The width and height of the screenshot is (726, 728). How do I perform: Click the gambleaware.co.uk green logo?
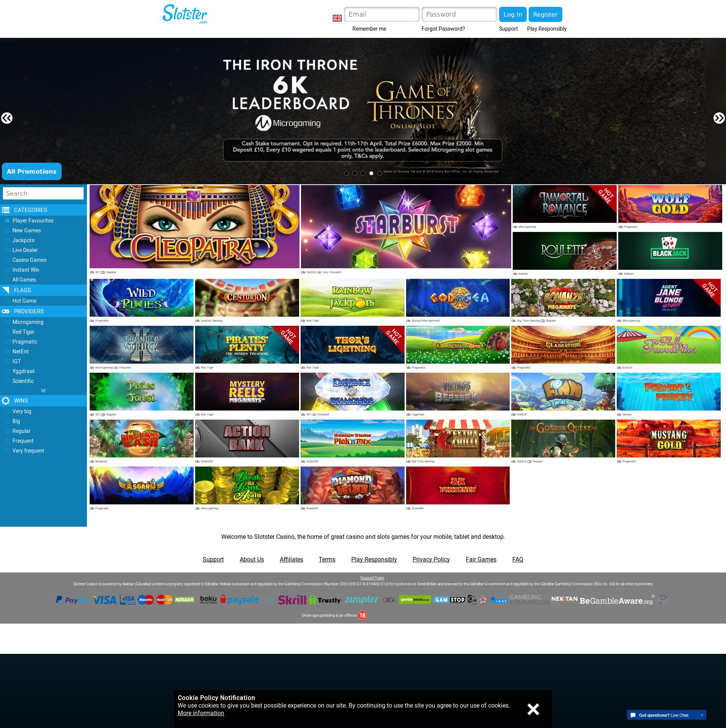pyautogui.click(x=415, y=600)
